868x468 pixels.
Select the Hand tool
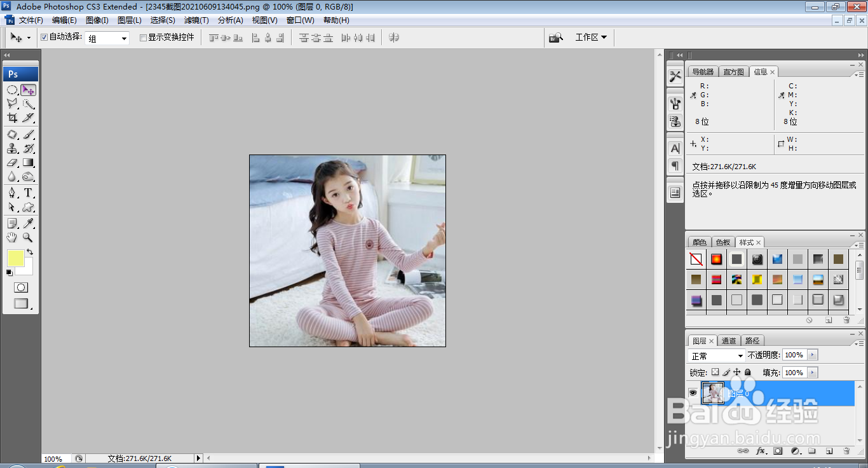coord(12,237)
